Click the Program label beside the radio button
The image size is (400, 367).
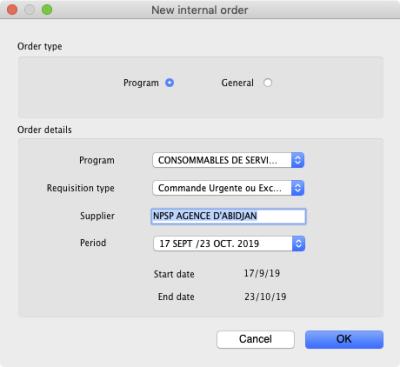coord(141,83)
